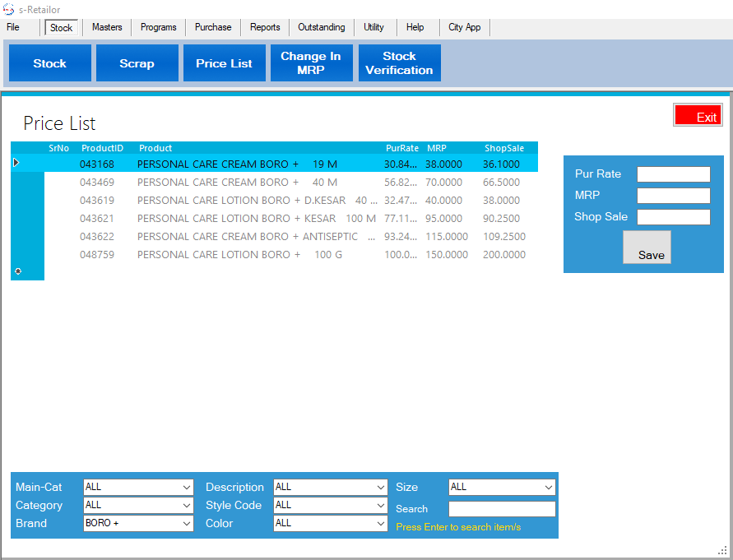Click the Stock toolbar button
The width and height of the screenshot is (733, 560).
click(49, 63)
